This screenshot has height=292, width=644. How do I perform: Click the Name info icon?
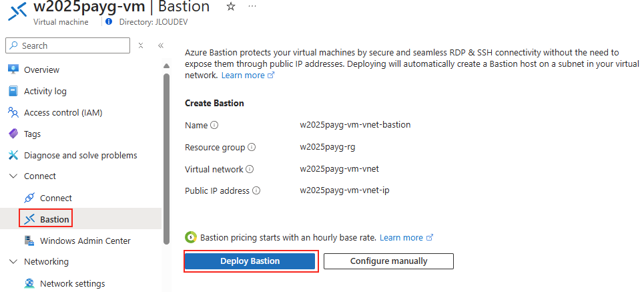[214, 125]
